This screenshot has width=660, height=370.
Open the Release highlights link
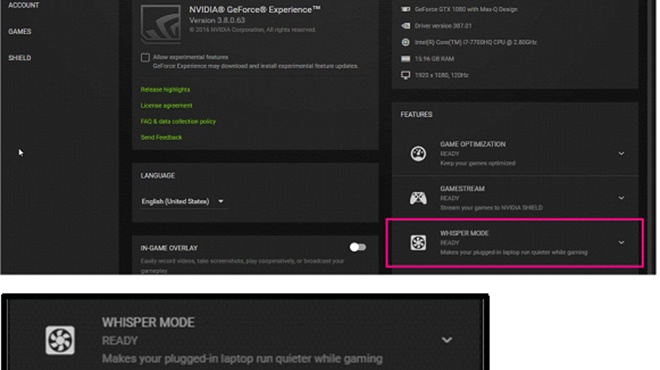pos(165,90)
